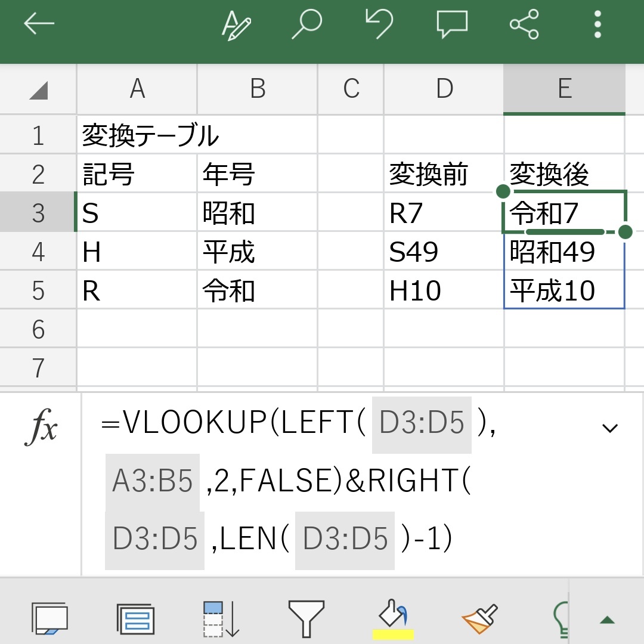
Task: Tap the fx insert function icon
Action: click(x=41, y=428)
